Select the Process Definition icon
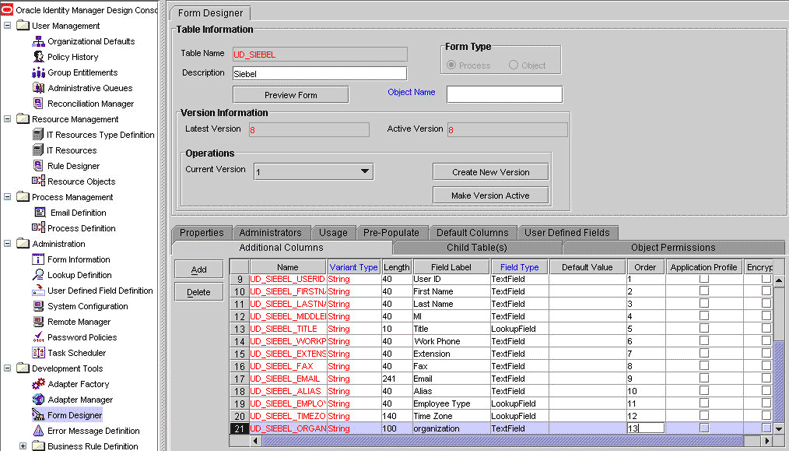The height and width of the screenshot is (451, 789). click(x=39, y=228)
